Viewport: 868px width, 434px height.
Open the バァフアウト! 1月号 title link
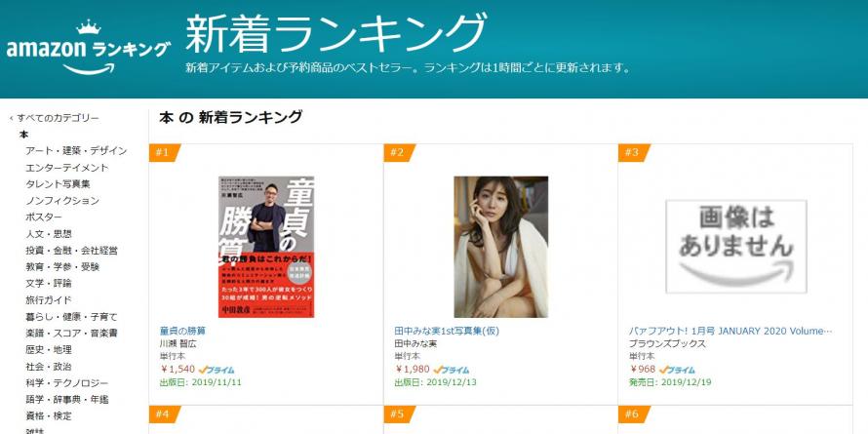pyautogui.click(x=730, y=331)
